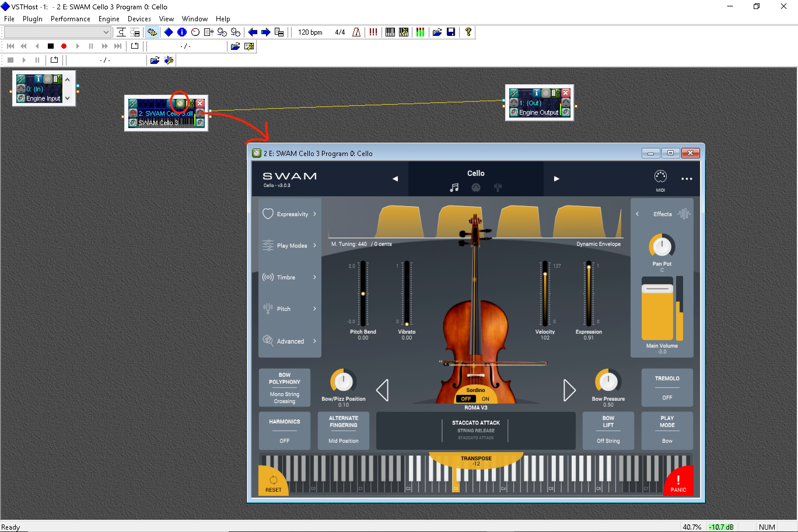Open the MIDI settings icon in SWAM header
798x532 pixels.
660,176
